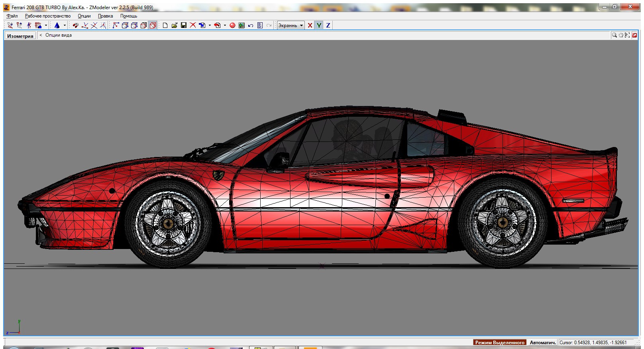Image resolution: width=644 pixels, height=349 pixels.
Task: Activate the viewport zoom magnifier icon
Action: pyautogui.click(x=615, y=35)
